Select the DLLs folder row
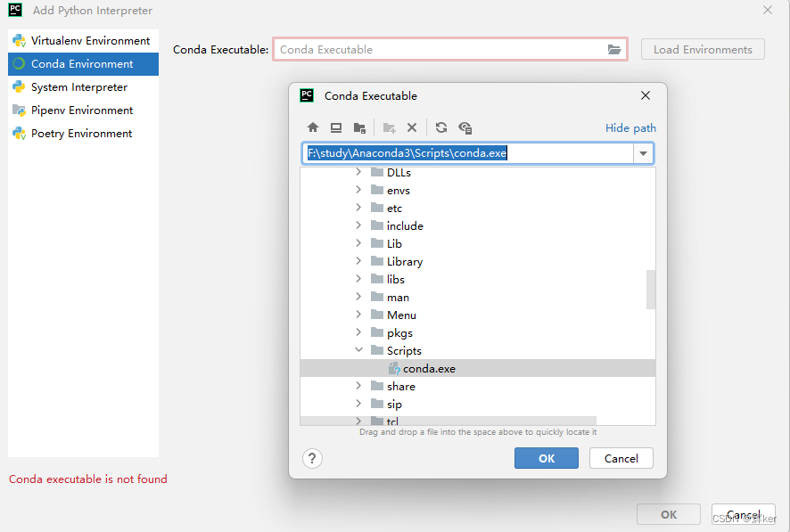Viewport: 790px width, 532px height. coord(478,173)
